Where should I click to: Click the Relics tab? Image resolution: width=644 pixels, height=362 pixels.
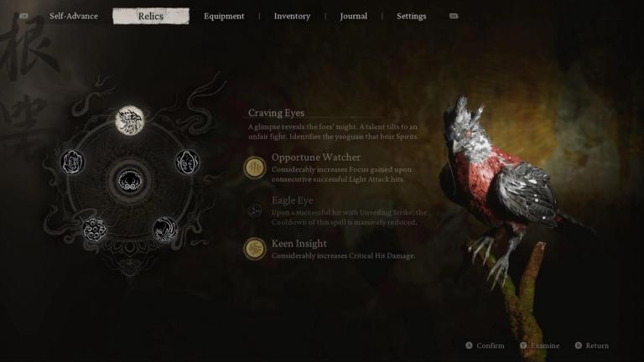[x=151, y=16]
